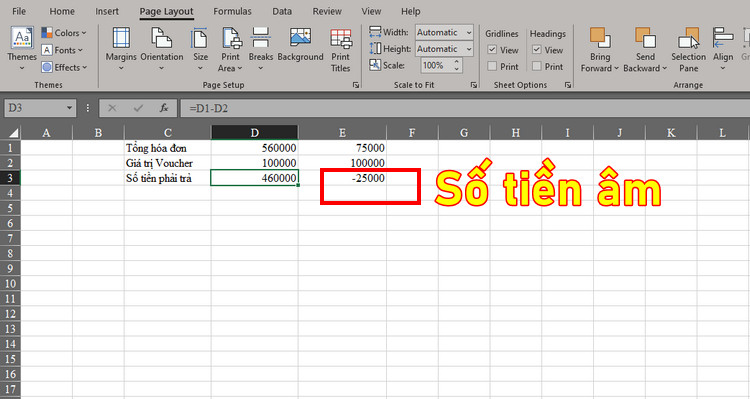The image size is (750, 399).
Task: Open the Print Area tool
Action: click(x=232, y=38)
